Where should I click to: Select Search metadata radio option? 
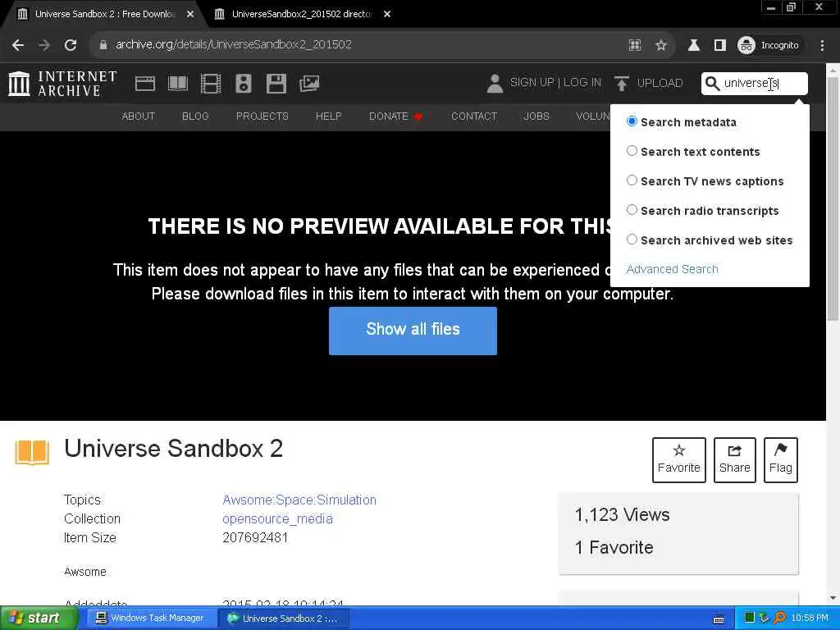632,121
